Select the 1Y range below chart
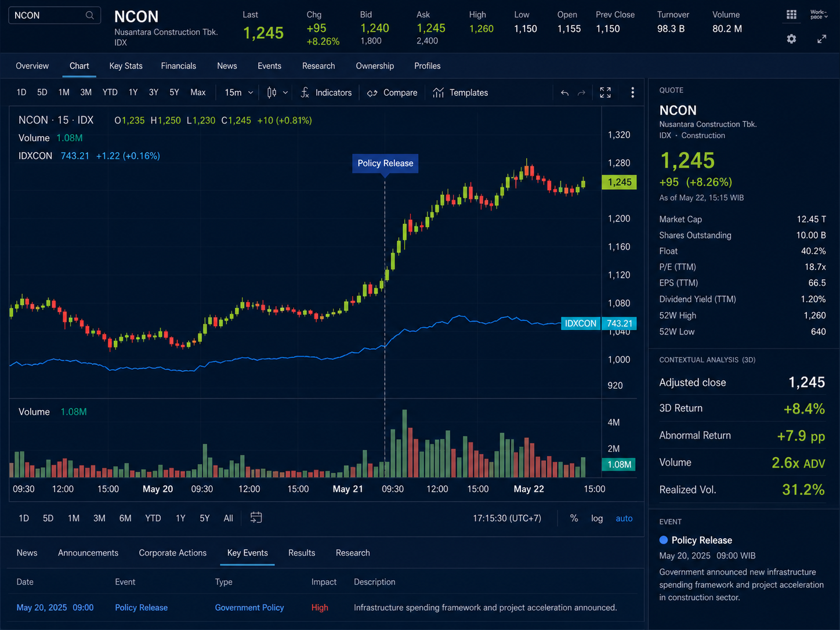 coord(180,518)
